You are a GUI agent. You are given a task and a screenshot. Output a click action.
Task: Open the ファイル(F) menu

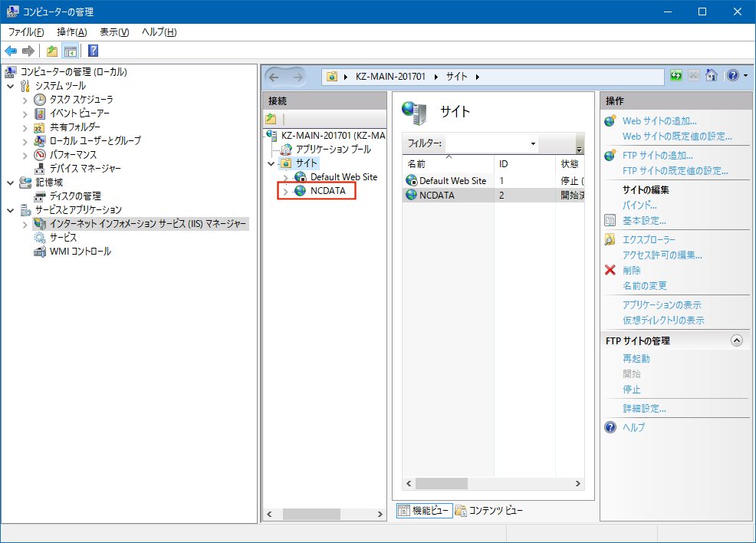[x=26, y=31]
